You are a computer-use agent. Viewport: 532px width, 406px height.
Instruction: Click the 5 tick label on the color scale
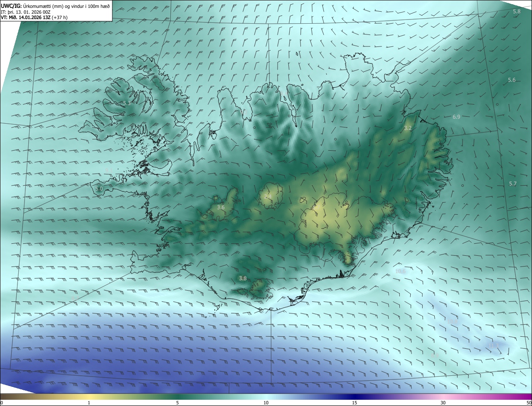click(177, 403)
